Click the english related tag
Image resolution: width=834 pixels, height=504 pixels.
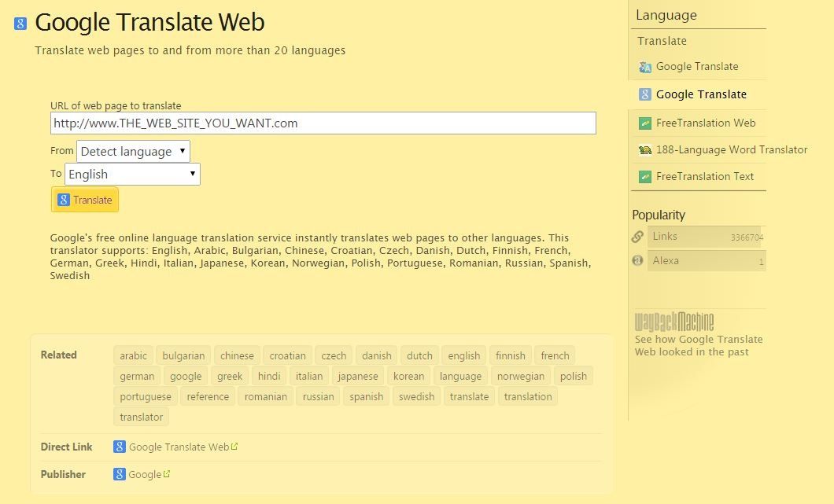[463, 355]
